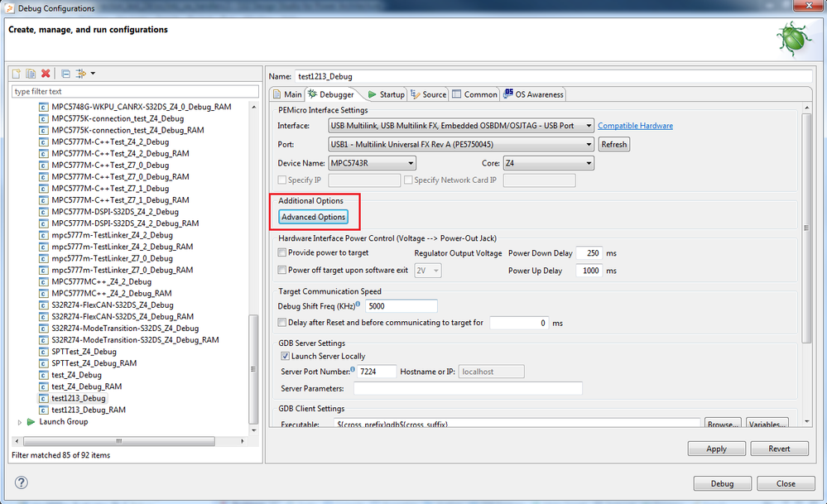Viewport: 827px width, 504px height.
Task: Click the Power Down Delay field
Action: (x=589, y=253)
